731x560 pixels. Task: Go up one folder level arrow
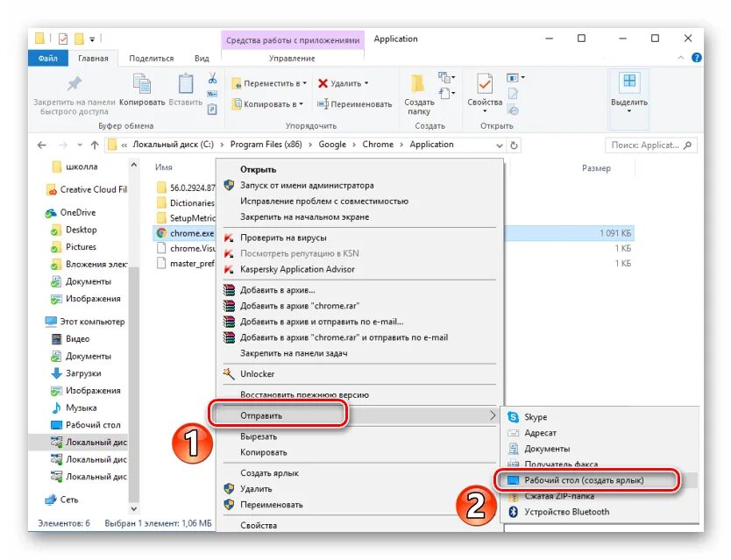95,145
